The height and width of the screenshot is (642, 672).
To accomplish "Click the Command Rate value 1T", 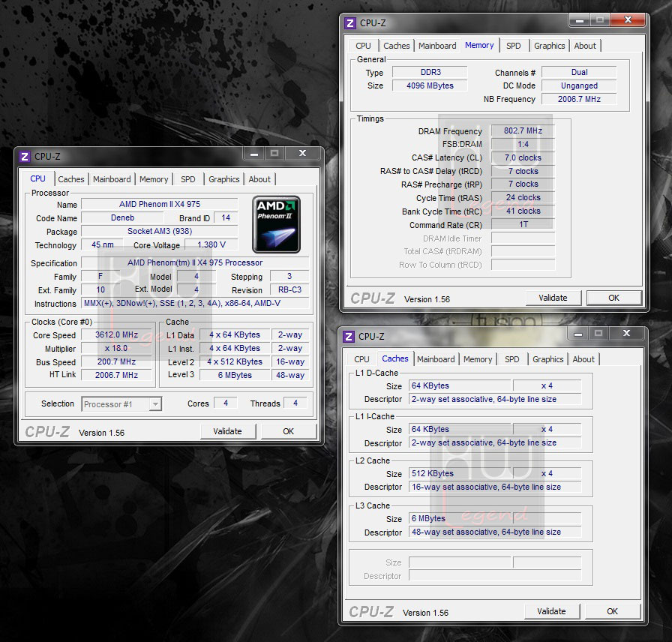I will click(523, 224).
